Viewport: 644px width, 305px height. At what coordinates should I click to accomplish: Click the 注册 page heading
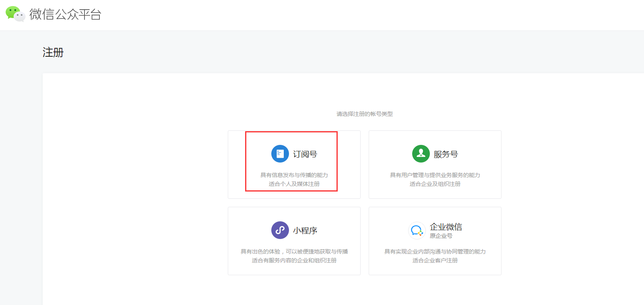(x=53, y=52)
